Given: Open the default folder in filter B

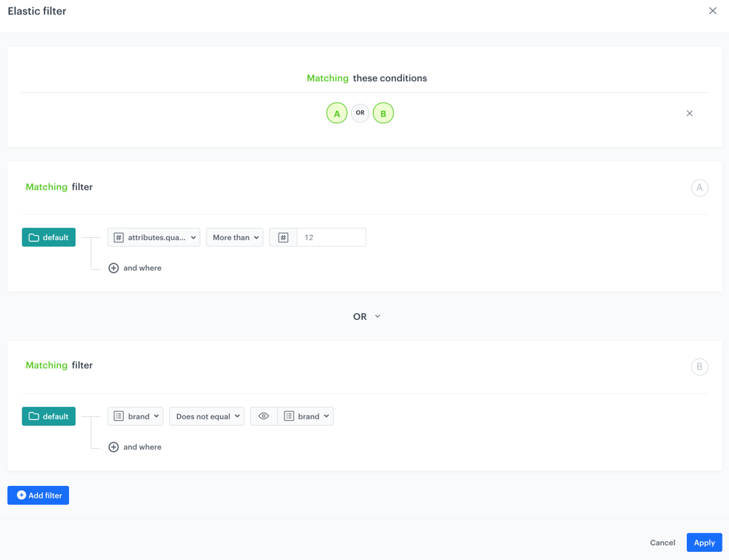Looking at the screenshot, I should tap(49, 416).
